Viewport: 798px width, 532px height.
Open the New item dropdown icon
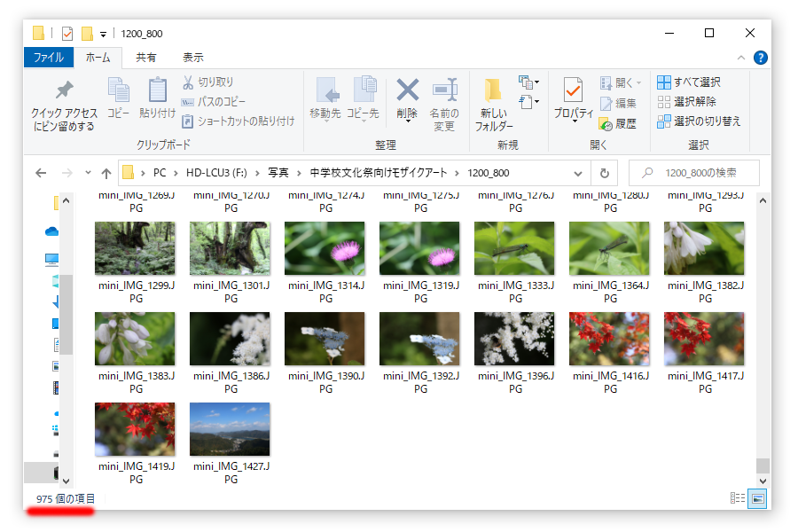pos(528,82)
